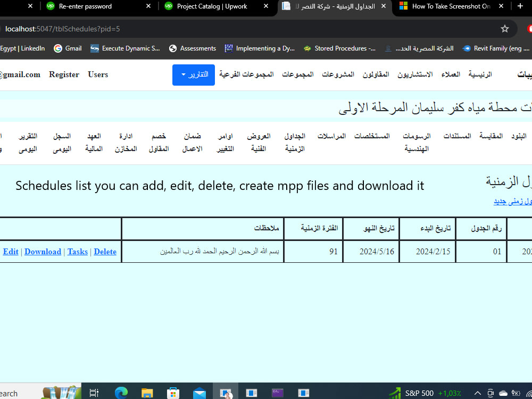The height and width of the screenshot is (399, 532).
Task: Open the ضمان الاعمال section
Action: [x=192, y=142]
